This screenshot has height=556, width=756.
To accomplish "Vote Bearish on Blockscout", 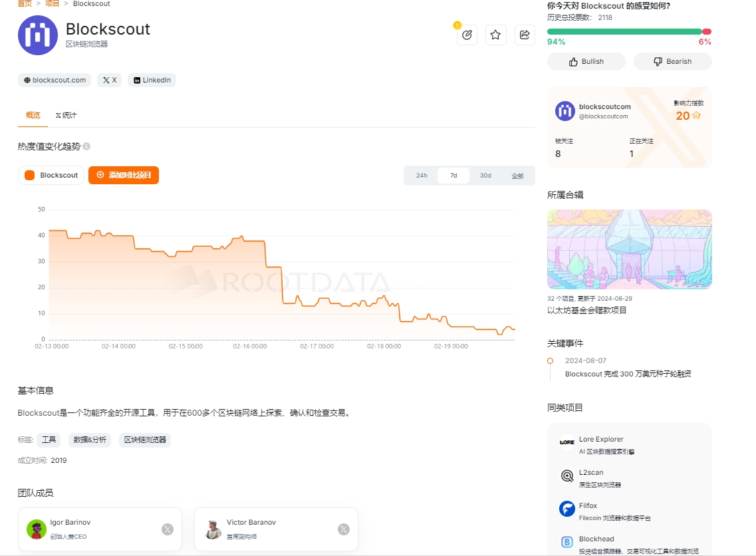I will click(672, 61).
